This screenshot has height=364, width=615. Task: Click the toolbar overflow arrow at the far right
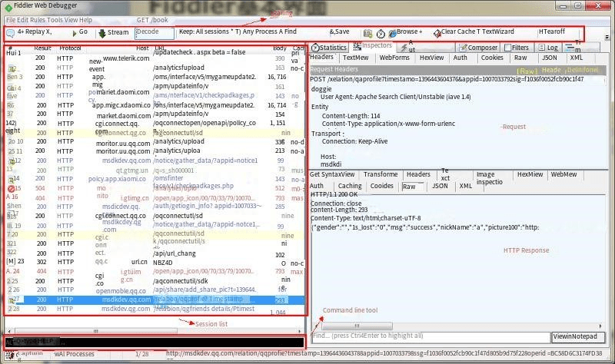607,37
